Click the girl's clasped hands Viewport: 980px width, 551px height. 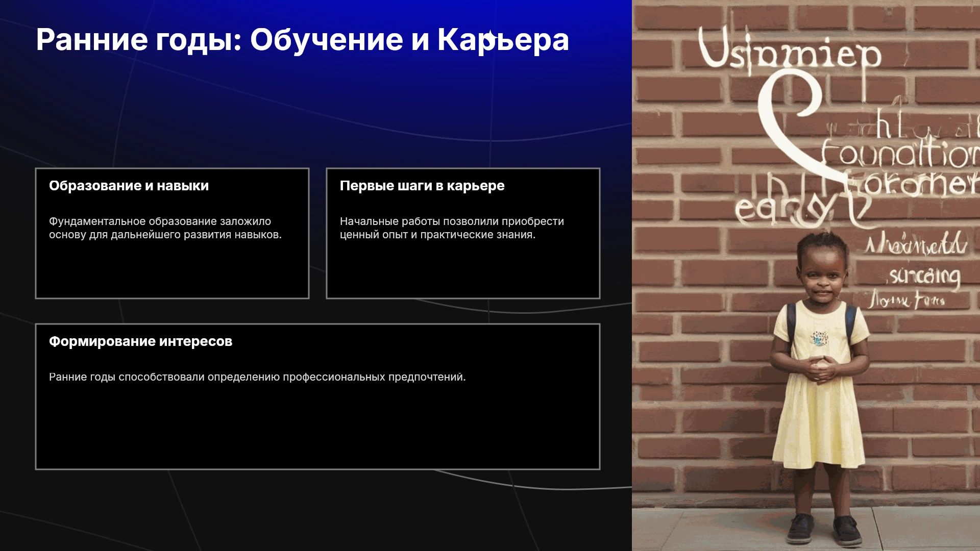coord(819,368)
